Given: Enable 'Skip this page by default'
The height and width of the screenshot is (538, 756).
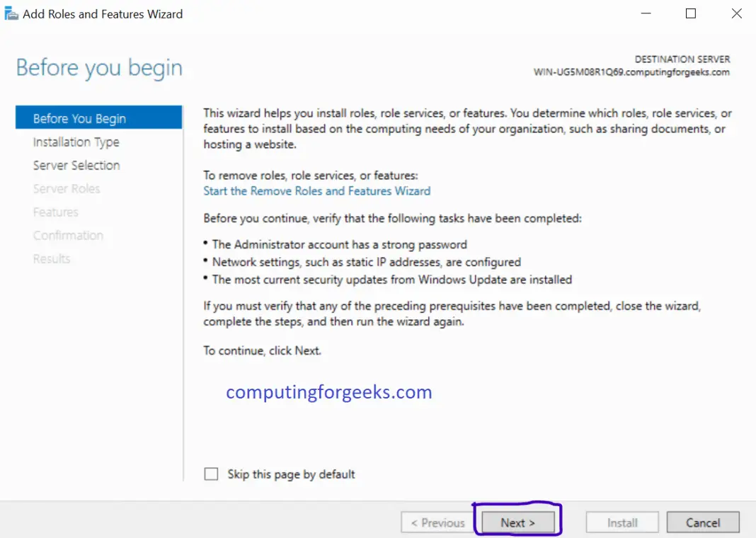Looking at the screenshot, I should [x=211, y=474].
